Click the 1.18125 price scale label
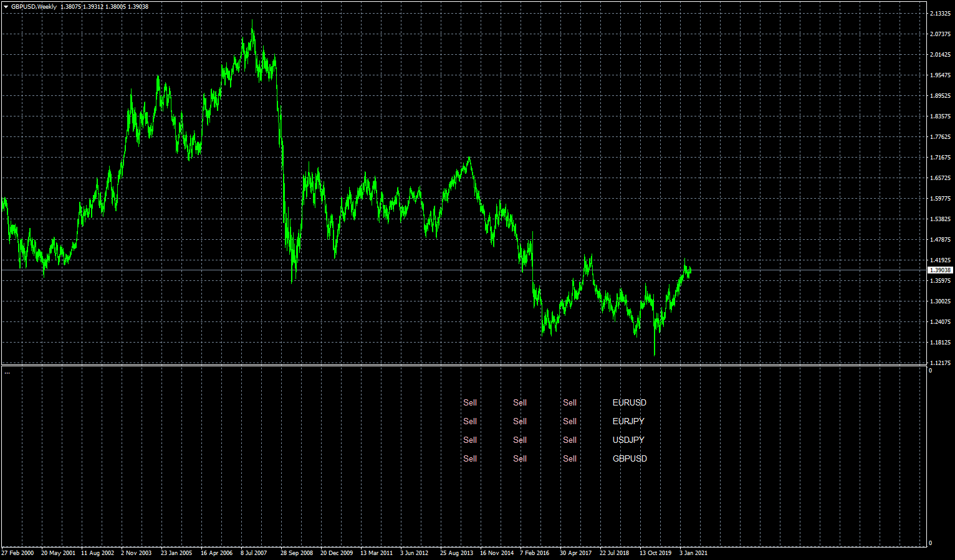 pyautogui.click(x=940, y=343)
